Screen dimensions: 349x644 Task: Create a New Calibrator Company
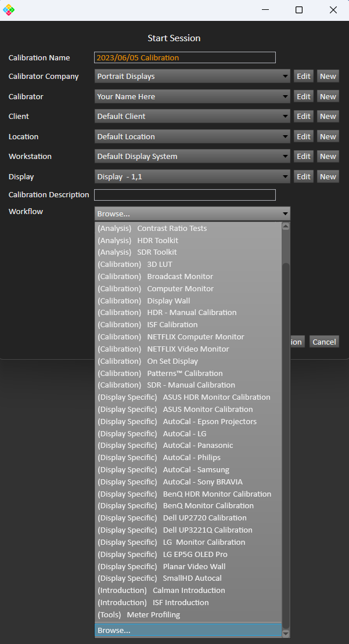[x=328, y=76]
